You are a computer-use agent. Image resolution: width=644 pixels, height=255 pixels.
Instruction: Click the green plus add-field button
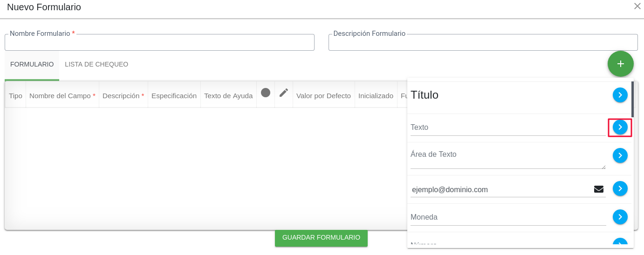click(620, 64)
